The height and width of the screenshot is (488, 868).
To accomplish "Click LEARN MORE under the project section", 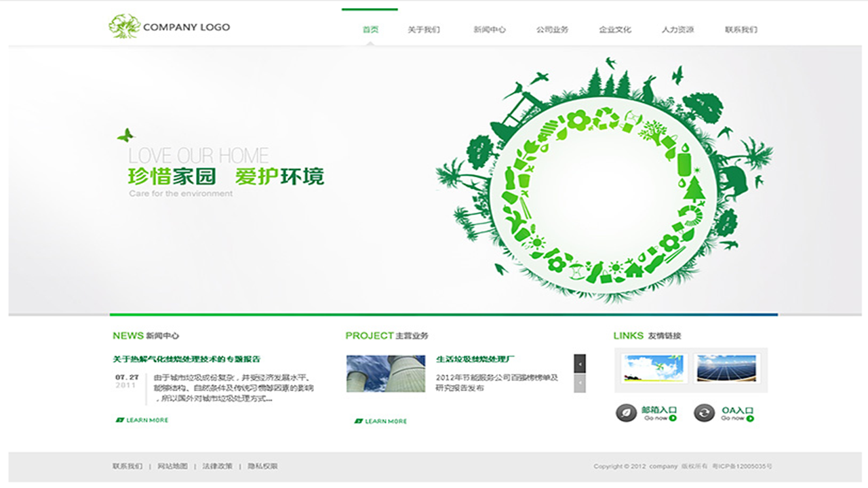I will pyautogui.click(x=381, y=421).
